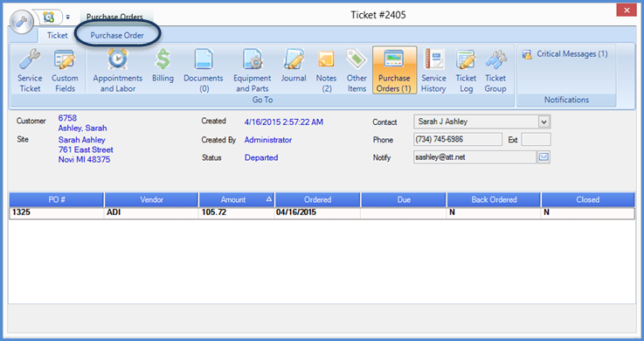Open Documents (0) section

click(x=204, y=71)
